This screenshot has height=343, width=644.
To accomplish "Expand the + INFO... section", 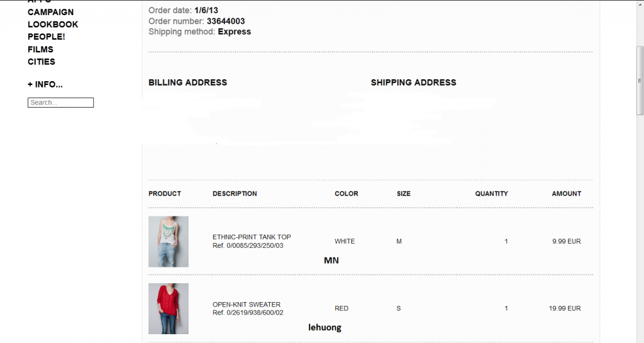I will click(45, 84).
